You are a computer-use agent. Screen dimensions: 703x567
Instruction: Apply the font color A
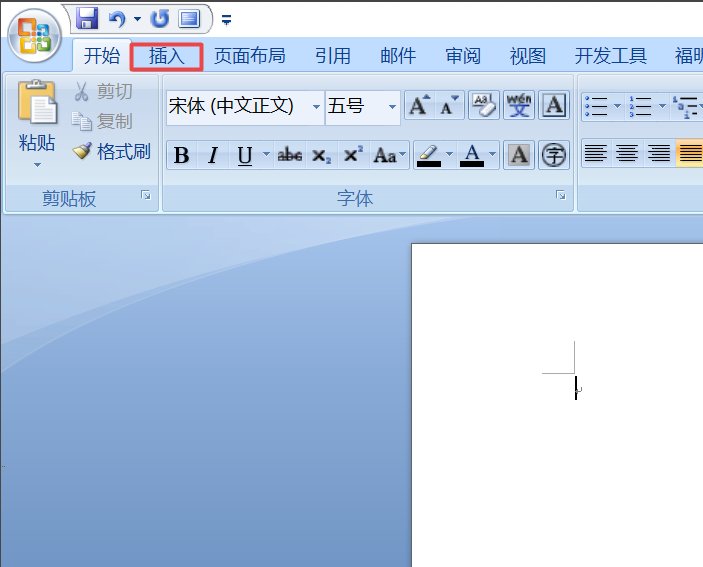point(472,155)
